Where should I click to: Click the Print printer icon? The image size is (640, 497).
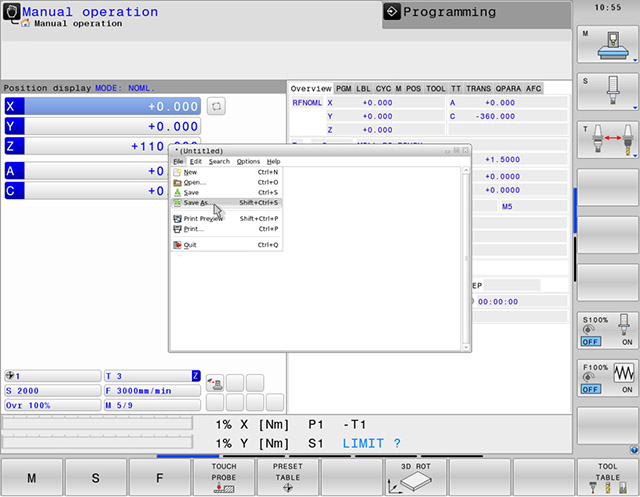[x=178, y=229]
